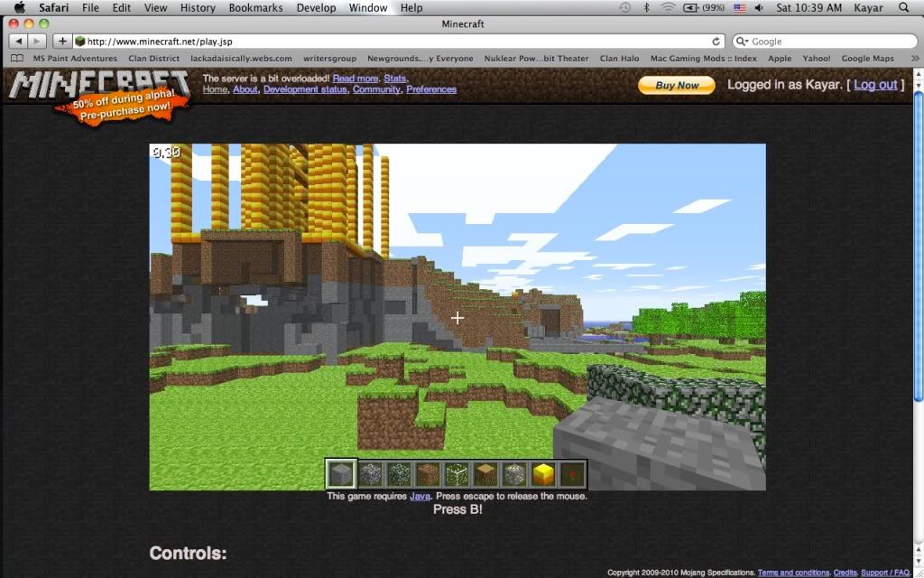Open the volume control icon
924x578 pixels.
(x=759, y=7)
